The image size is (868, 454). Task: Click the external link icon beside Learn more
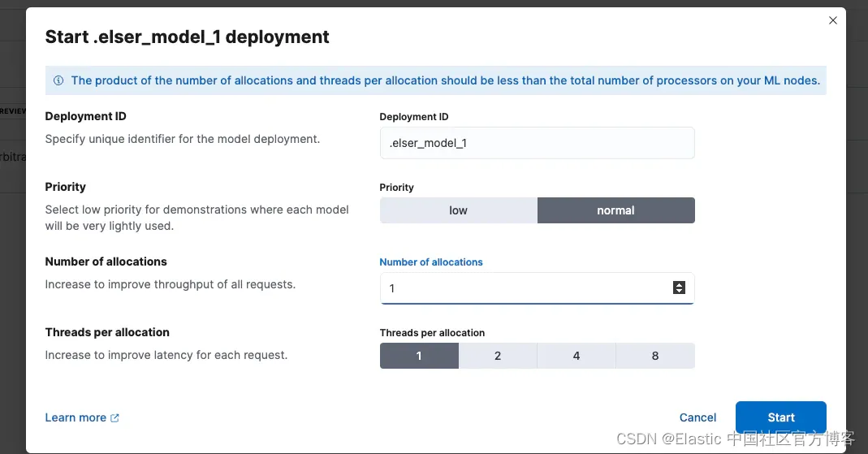pyautogui.click(x=114, y=418)
